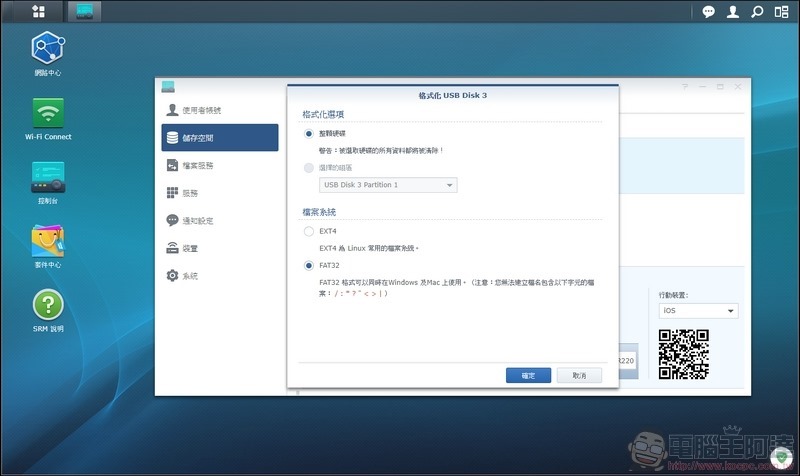
Task: Select the 檔案服務 sidebar item
Action: click(x=220, y=165)
